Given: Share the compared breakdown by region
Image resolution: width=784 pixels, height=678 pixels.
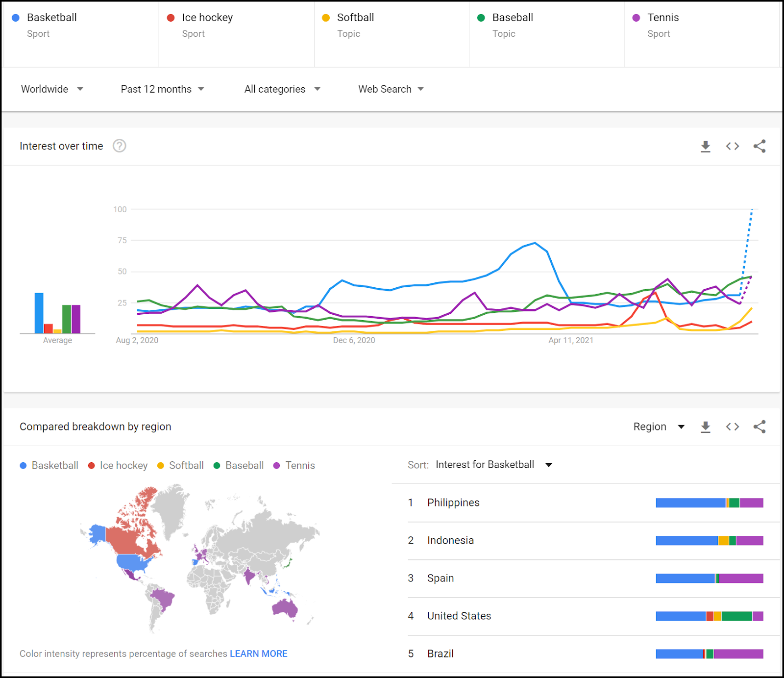Looking at the screenshot, I should tap(759, 427).
